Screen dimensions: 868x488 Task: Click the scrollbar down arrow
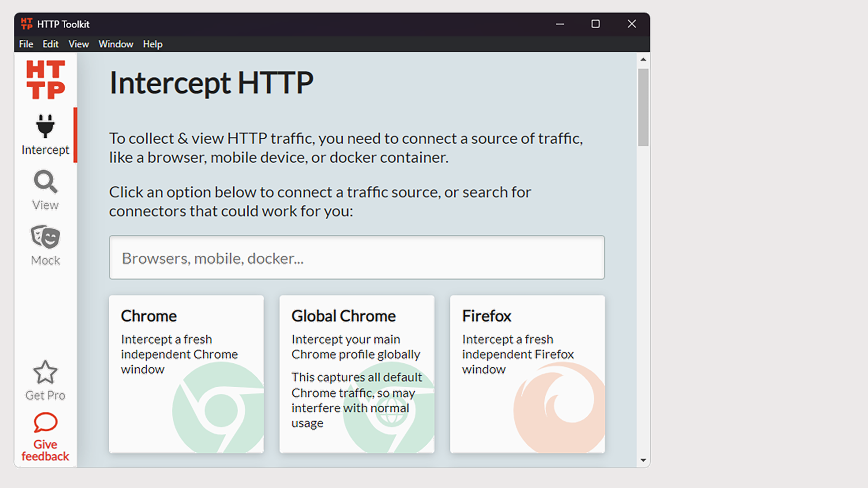[643, 460]
